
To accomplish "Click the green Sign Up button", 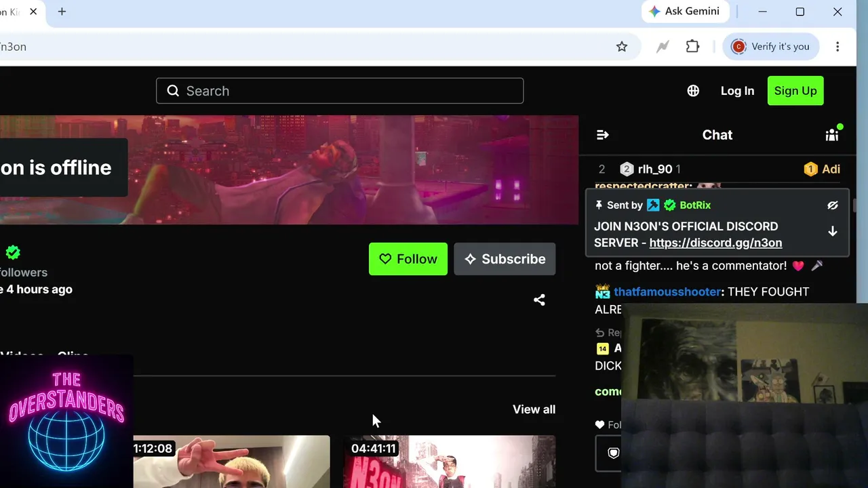I will tap(795, 91).
